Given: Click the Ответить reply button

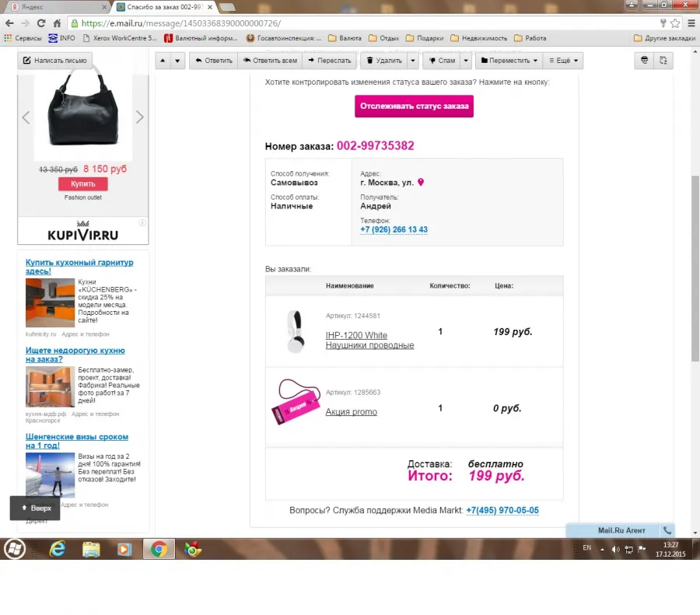Looking at the screenshot, I should [x=214, y=61].
